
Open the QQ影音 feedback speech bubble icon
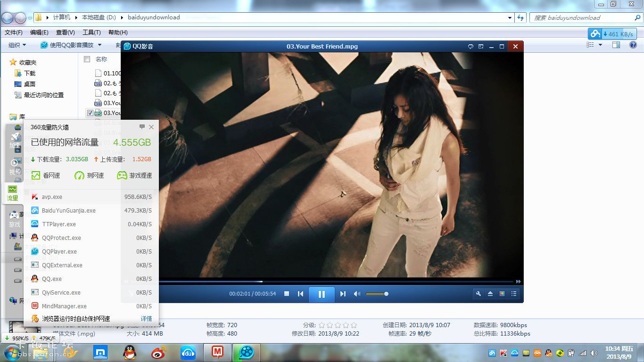[x=471, y=47]
